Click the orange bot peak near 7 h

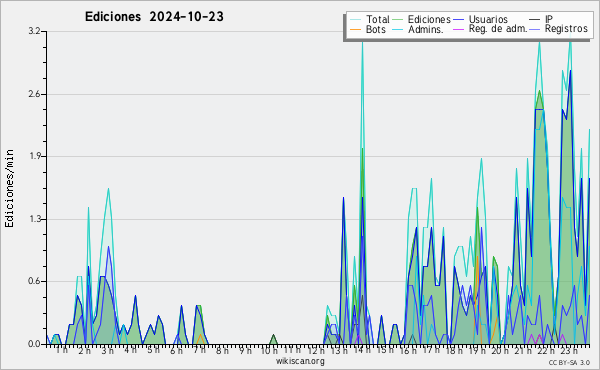click(x=200, y=339)
